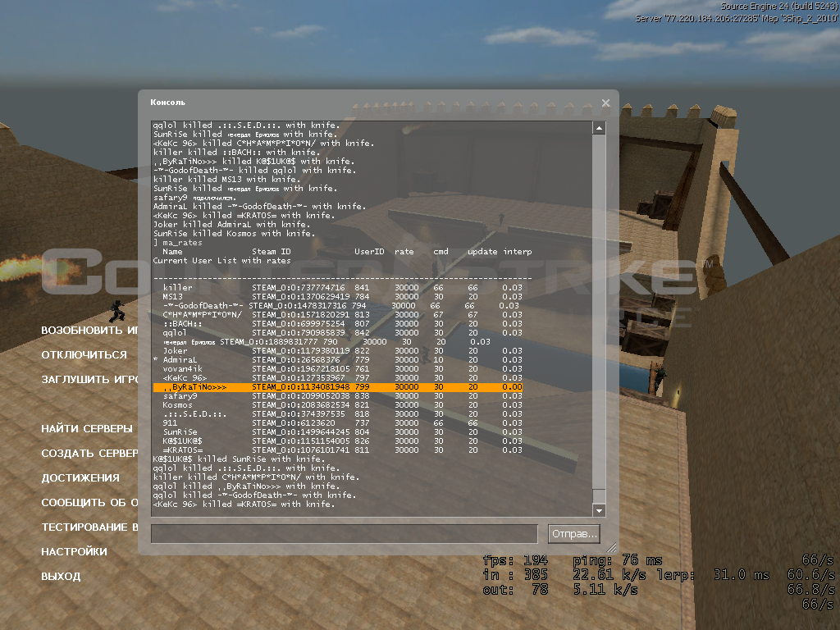Click 'K@$1UK@$ killed SunRiSe with knife' line
Image resolution: width=840 pixels, height=630 pixels.
click(x=239, y=459)
